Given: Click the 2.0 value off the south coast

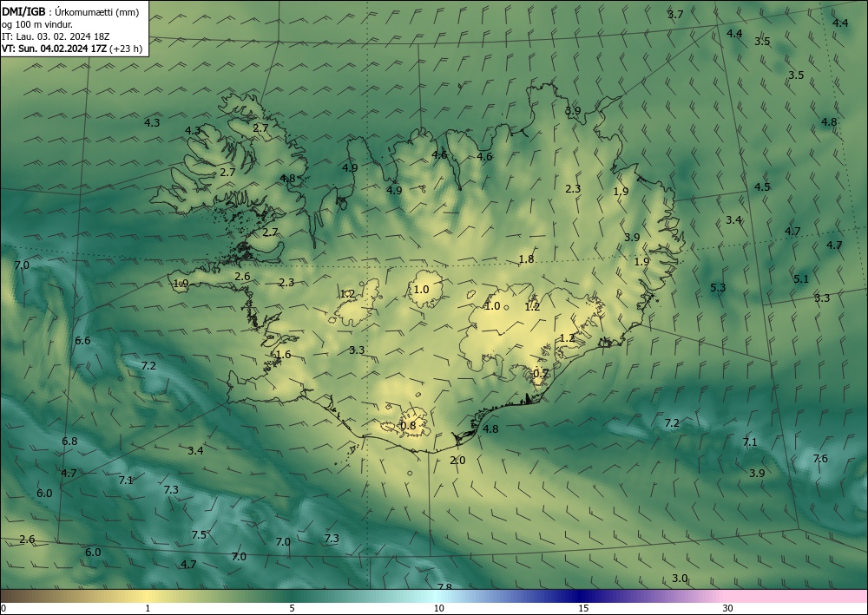Looking at the screenshot, I should (457, 460).
